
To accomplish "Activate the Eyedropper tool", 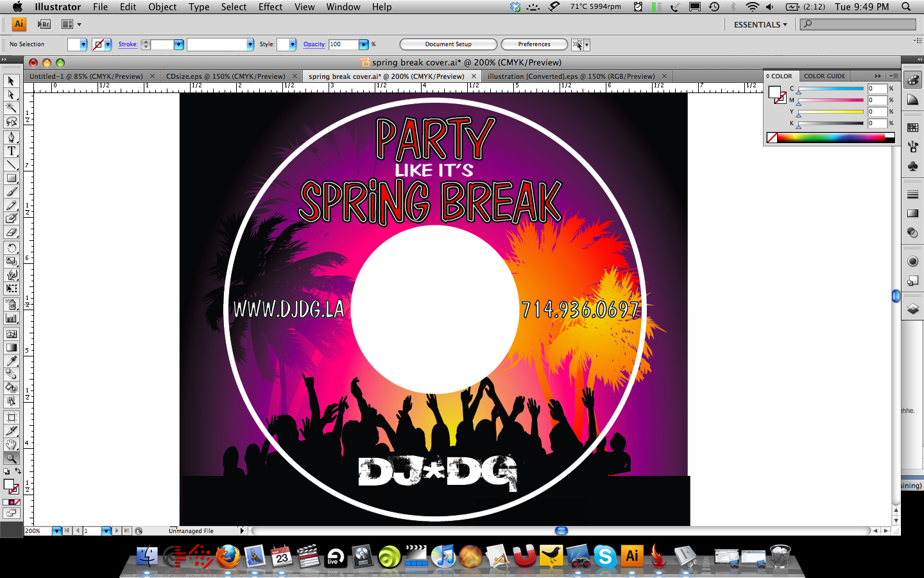I will (12, 361).
